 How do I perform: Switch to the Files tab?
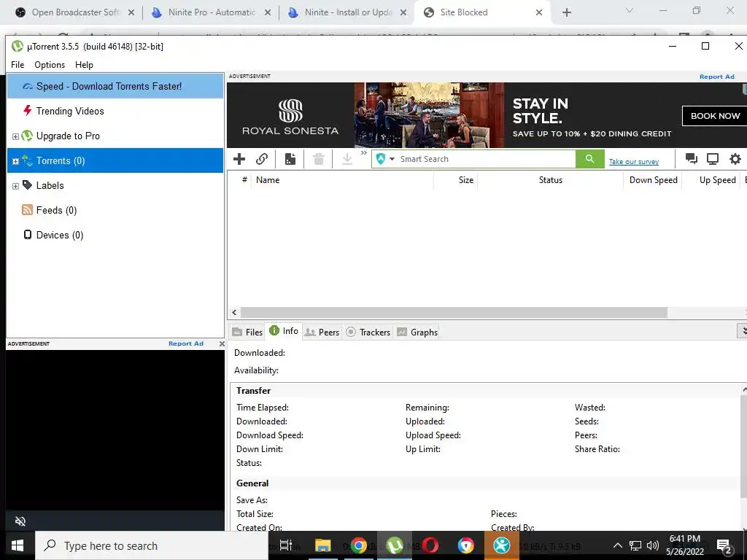[247, 332]
